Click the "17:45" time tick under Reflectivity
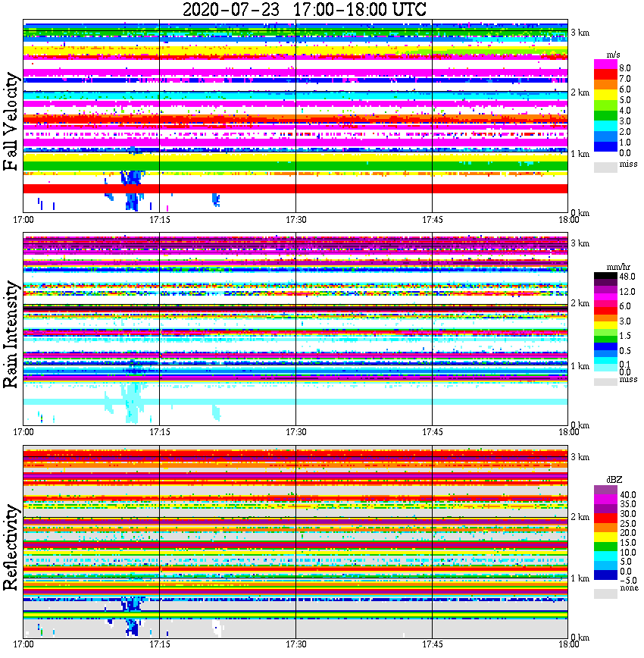Screen dimensions: 644x658 (x=433, y=644)
